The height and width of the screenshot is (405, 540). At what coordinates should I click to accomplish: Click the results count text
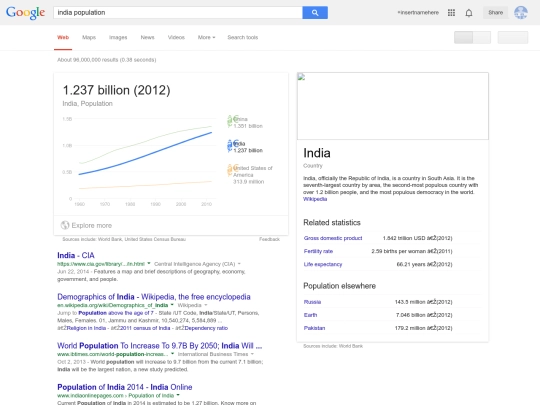click(106, 60)
